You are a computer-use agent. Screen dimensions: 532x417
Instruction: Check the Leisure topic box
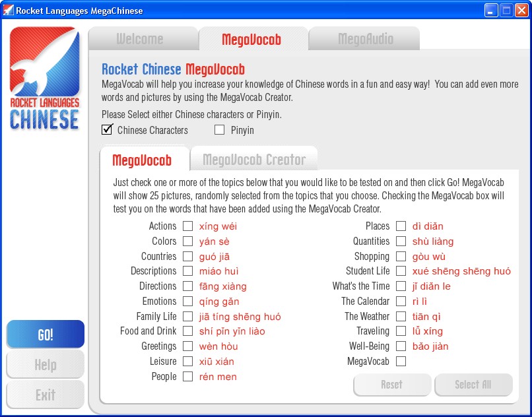pos(187,362)
